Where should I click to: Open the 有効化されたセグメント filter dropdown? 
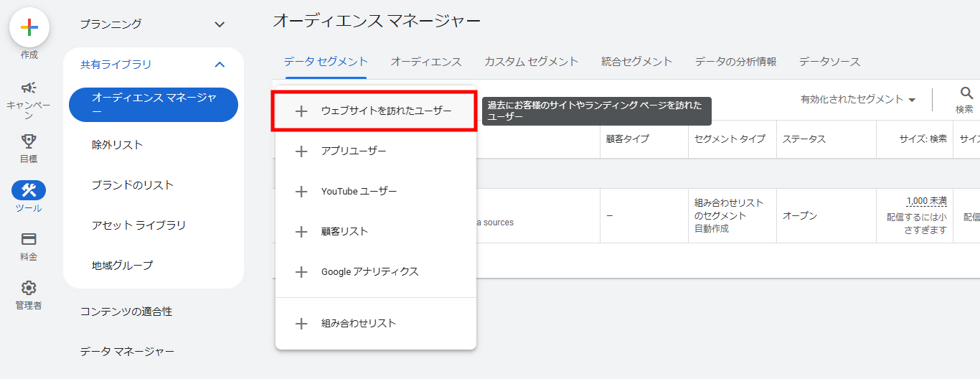858,100
